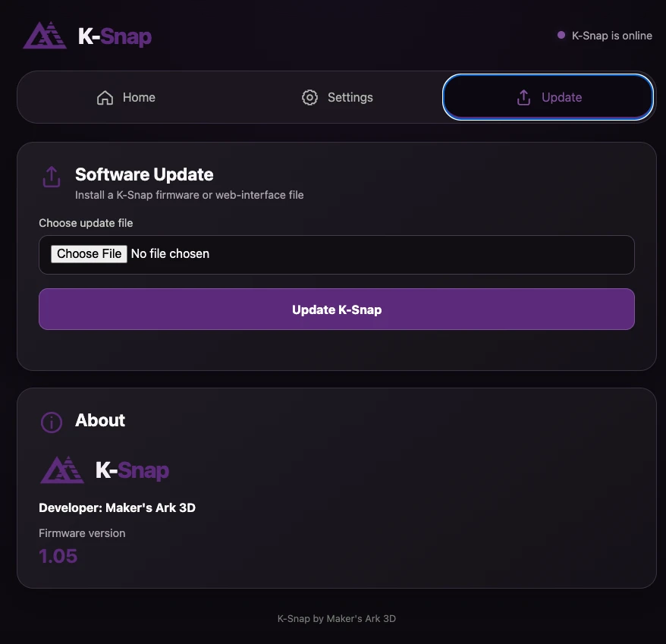This screenshot has width=666, height=644.
Task: Click the info circle icon beside About
Action: tap(52, 423)
